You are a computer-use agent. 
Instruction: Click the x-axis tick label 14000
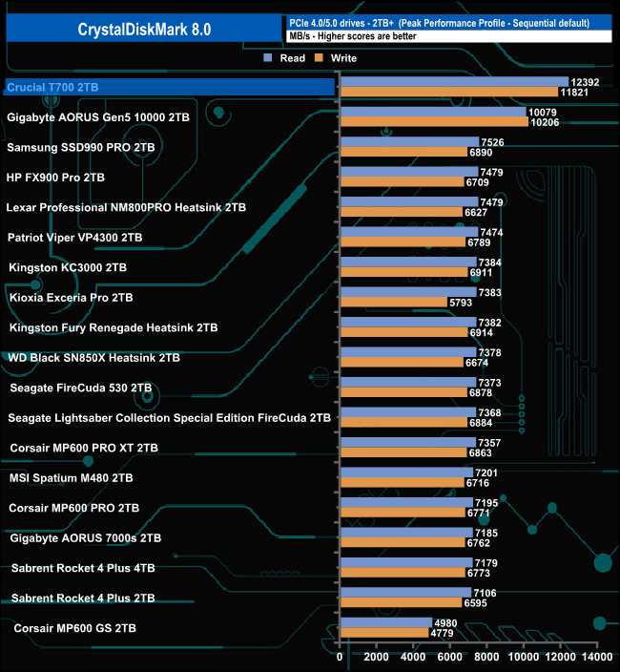click(597, 657)
